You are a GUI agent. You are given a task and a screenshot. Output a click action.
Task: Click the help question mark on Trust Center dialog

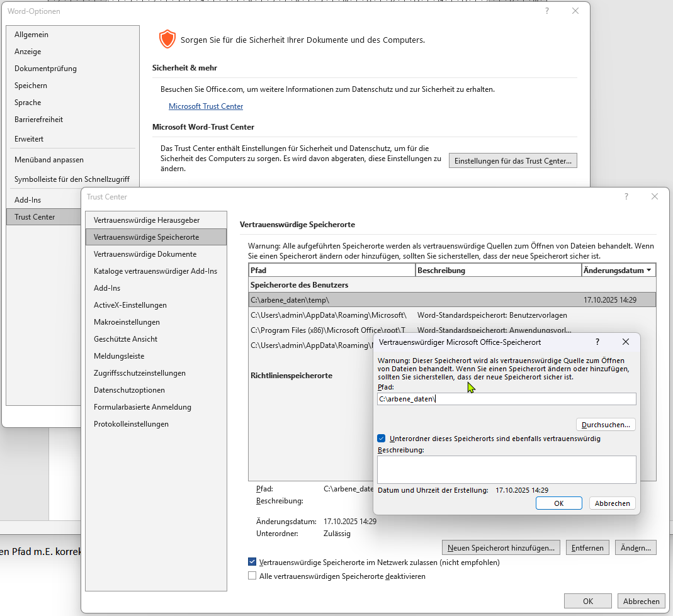pos(626,196)
